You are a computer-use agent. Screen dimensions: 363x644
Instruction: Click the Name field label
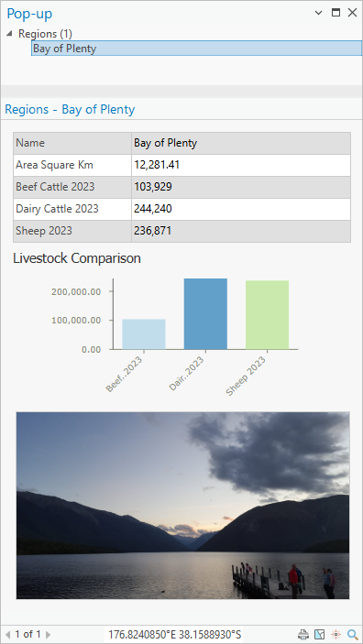click(30, 143)
